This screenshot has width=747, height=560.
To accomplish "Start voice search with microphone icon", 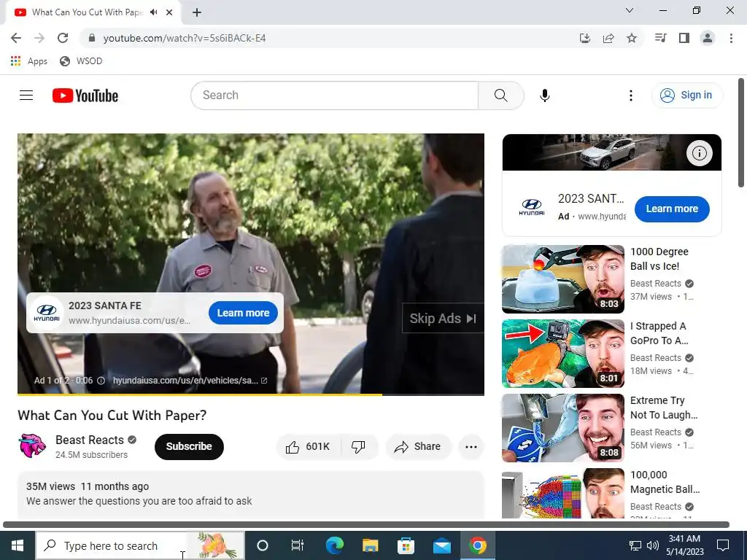I will coord(544,96).
